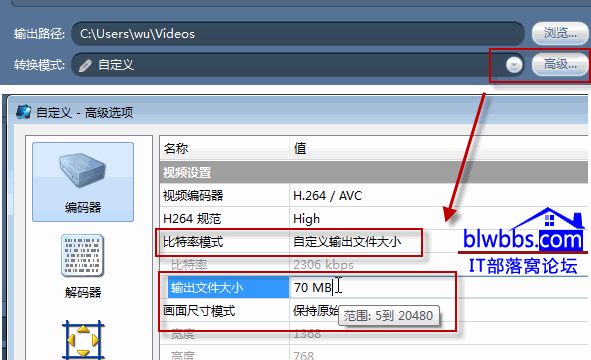Change the H.264 / AVC encoder value
This screenshot has width=591, height=360.
pyautogui.click(x=328, y=196)
